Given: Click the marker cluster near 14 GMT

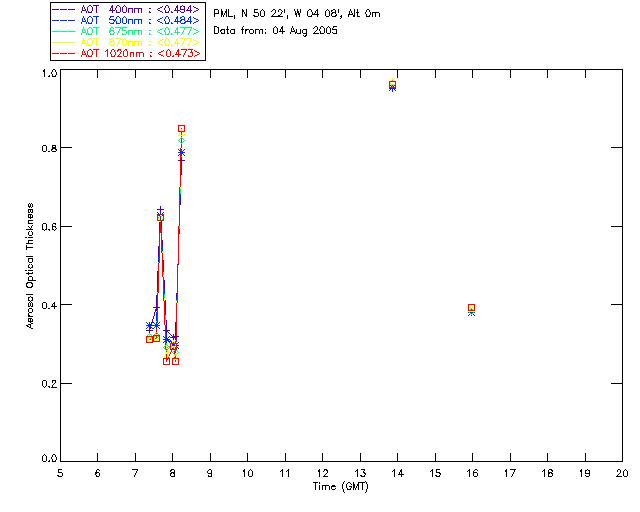Looking at the screenshot, I should 392,85.
